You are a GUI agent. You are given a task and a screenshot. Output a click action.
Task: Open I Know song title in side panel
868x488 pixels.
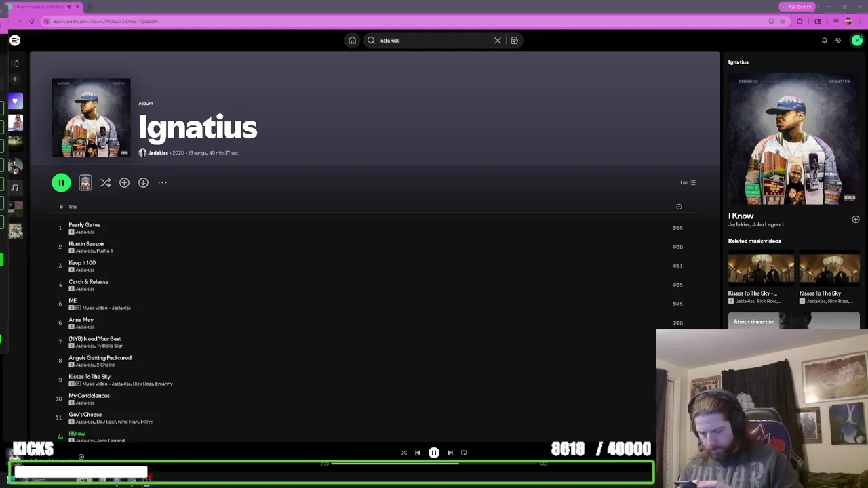pos(741,216)
